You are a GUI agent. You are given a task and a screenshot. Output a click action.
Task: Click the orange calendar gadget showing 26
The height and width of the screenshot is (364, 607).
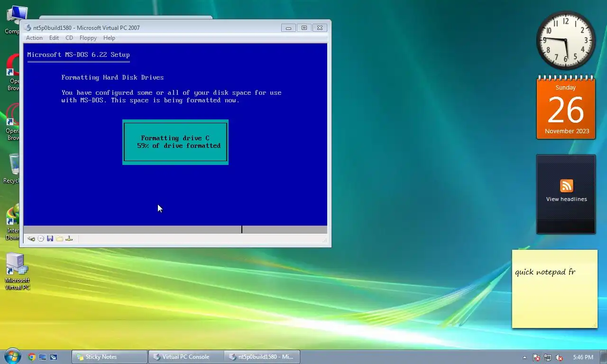tap(566, 108)
